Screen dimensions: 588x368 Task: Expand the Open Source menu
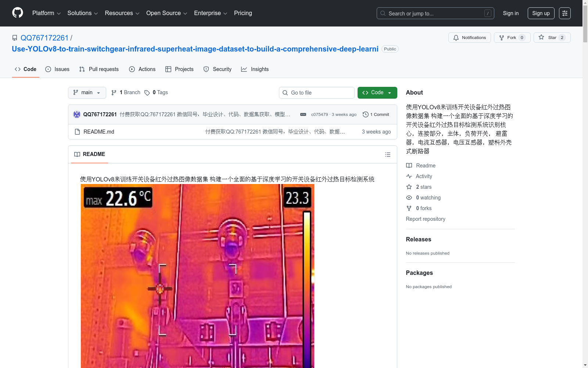click(x=167, y=13)
